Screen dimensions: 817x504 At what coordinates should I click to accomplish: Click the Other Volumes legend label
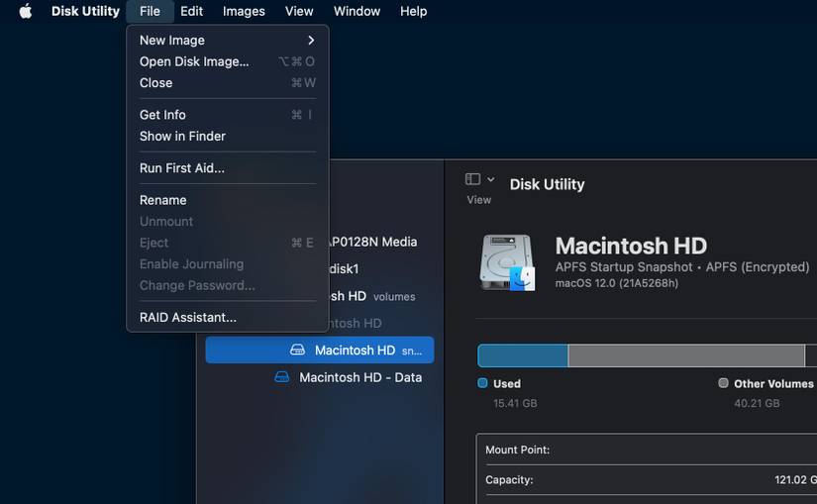click(773, 383)
